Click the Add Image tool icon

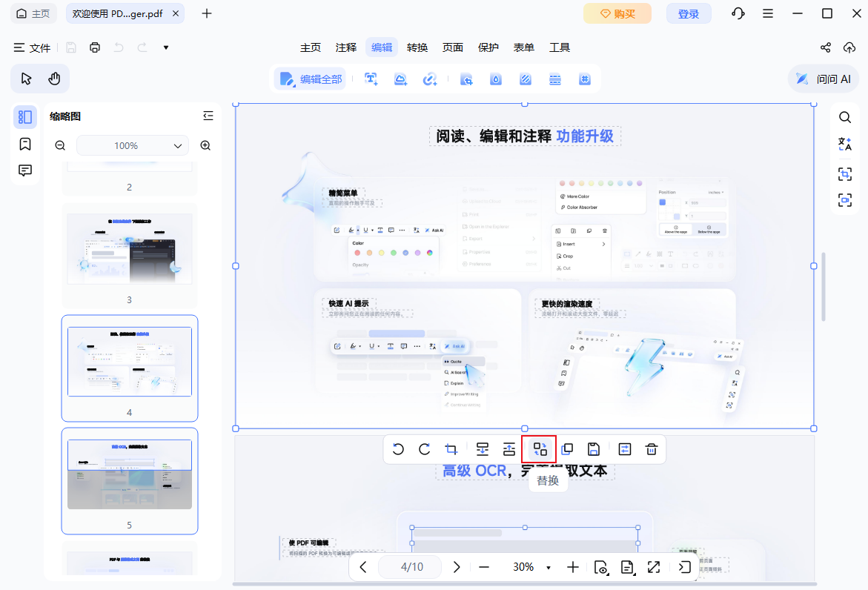tap(400, 79)
